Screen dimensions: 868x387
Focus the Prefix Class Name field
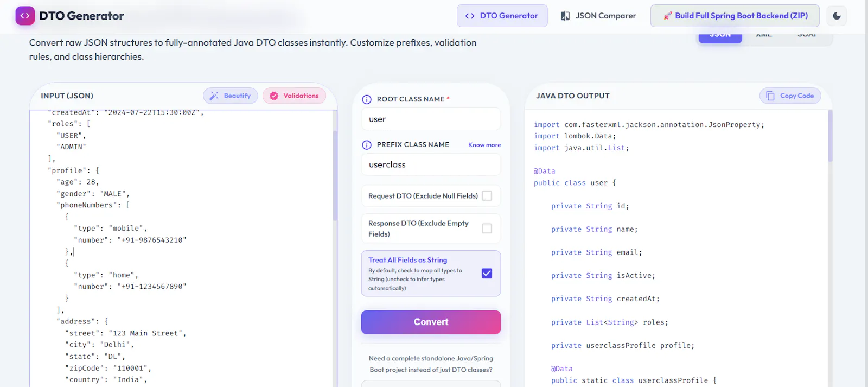pyautogui.click(x=431, y=164)
